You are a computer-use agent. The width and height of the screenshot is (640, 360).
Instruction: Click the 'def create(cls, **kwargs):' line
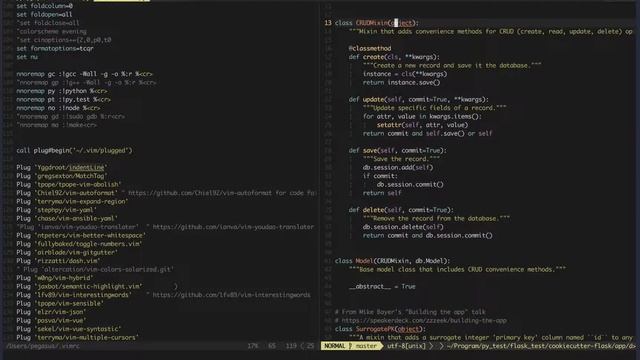[394, 57]
